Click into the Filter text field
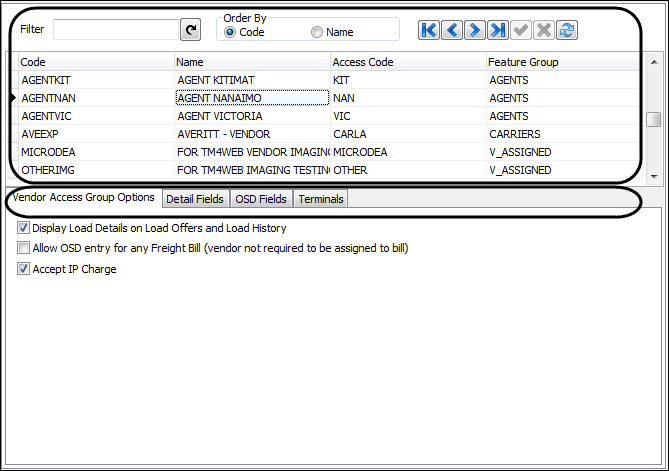The width and height of the screenshot is (669, 471). coord(116,29)
